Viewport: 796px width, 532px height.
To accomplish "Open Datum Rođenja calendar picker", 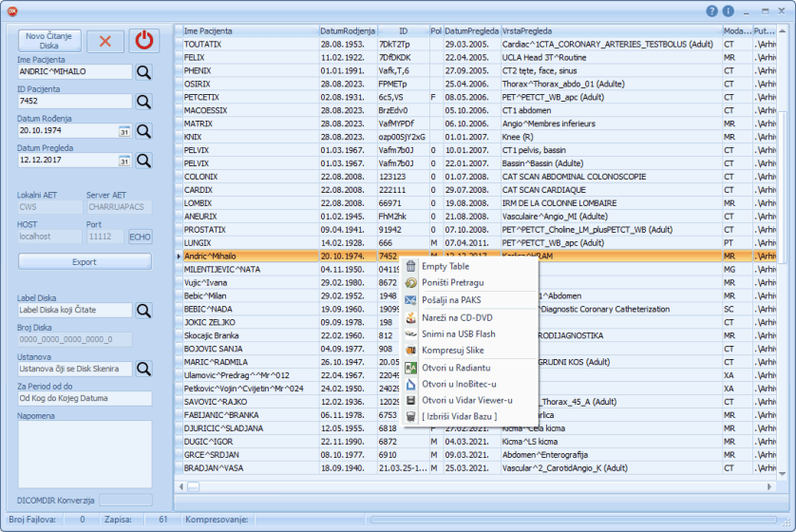I will 123,131.
